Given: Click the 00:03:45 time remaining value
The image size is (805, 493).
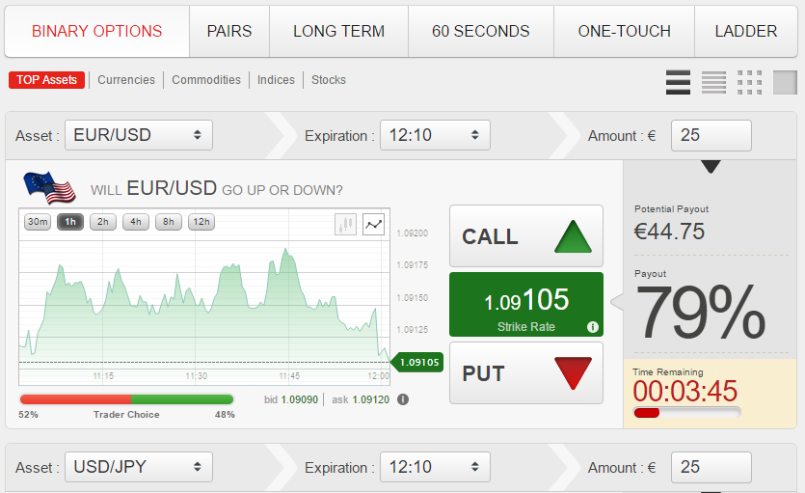Looking at the screenshot, I should click(685, 391).
